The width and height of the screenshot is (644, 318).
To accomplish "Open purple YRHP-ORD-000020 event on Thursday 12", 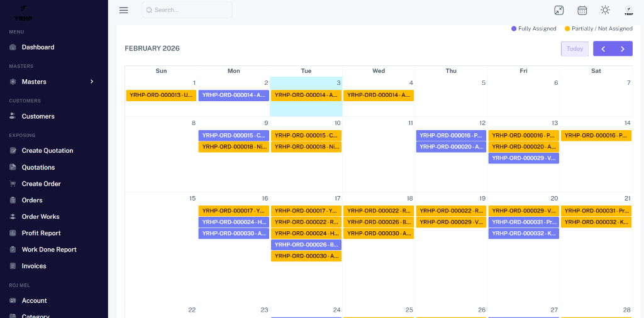I will tap(451, 147).
